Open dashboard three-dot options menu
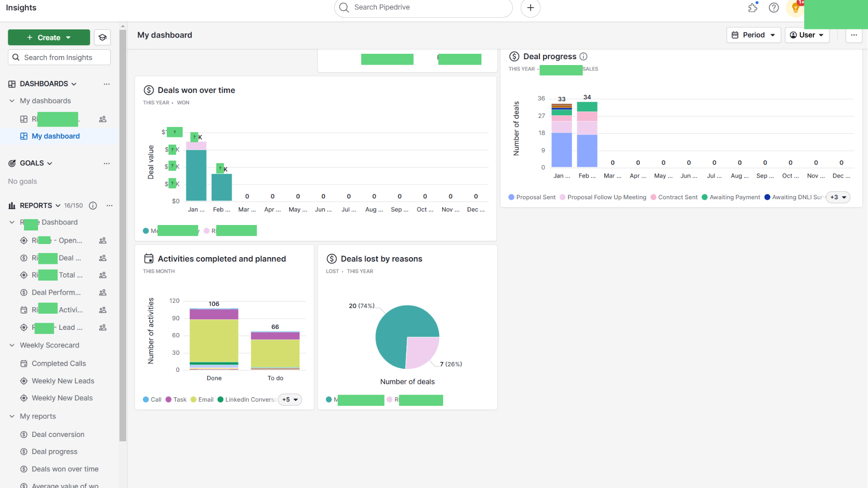The width and height of the screenshot is (868, 488). click(x=854, y=35)
